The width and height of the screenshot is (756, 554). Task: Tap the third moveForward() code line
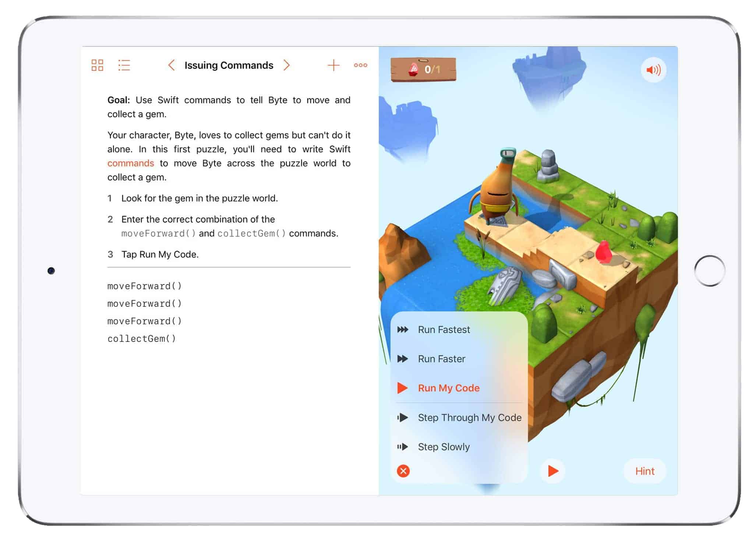pos(145,321)
